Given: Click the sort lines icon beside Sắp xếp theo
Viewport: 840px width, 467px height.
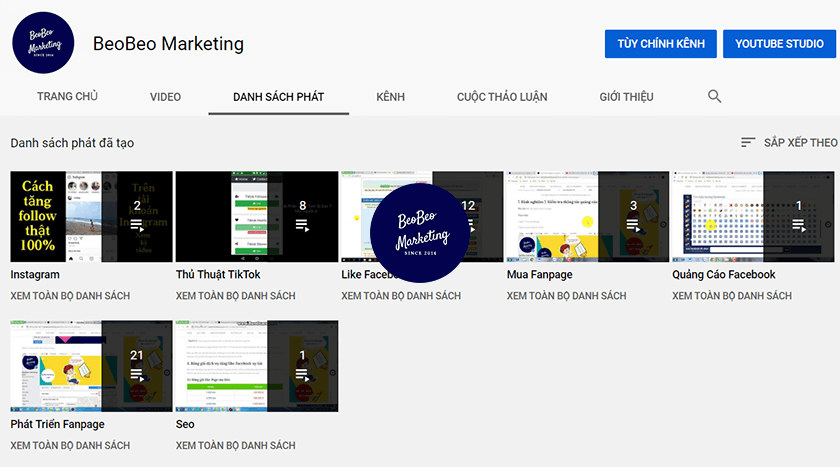Looking at the screenshot, I should click(748, 143).
